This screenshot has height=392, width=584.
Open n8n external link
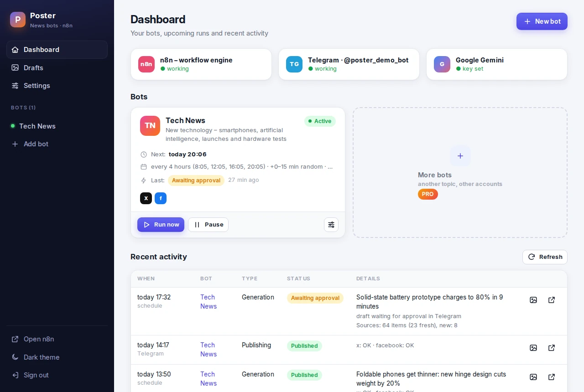57,339
